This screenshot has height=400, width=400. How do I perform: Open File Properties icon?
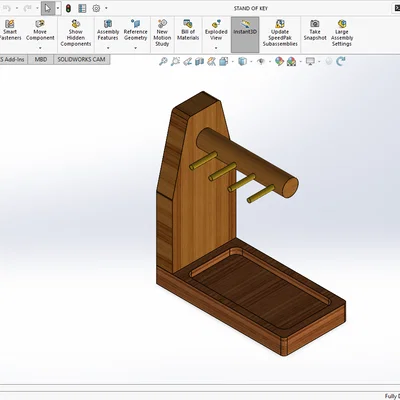click(x=82, y=8)
